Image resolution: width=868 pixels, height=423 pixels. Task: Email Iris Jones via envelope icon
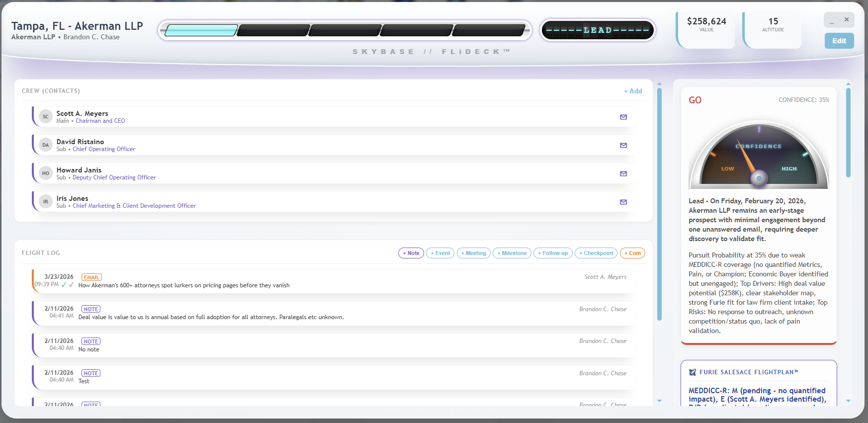tap(623, 202)
